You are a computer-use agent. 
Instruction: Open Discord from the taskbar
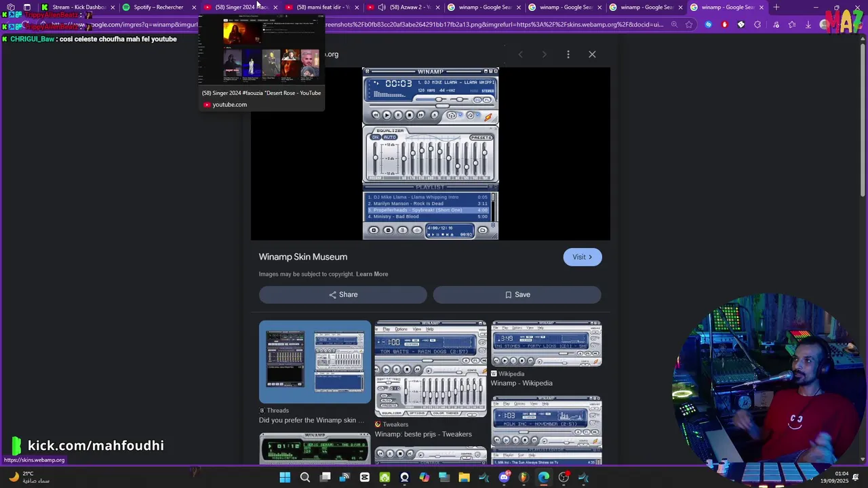(x=504, y=477)
